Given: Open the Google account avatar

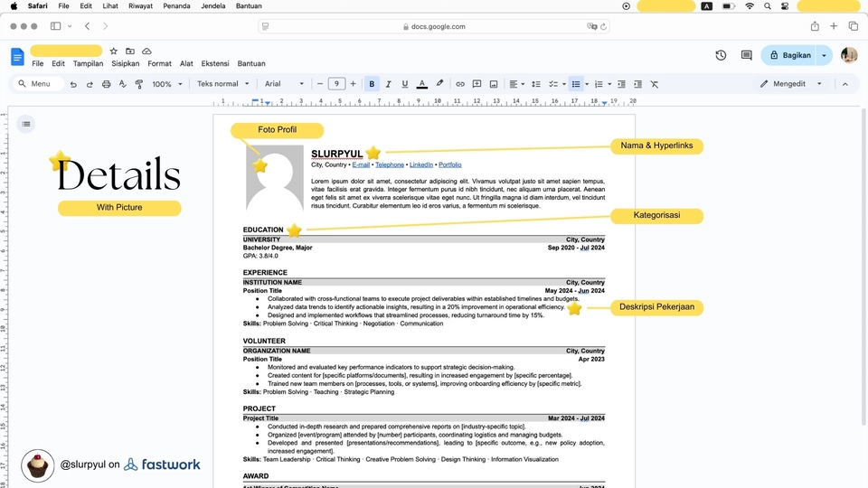Looking at the screenshot, I should 849,55.
